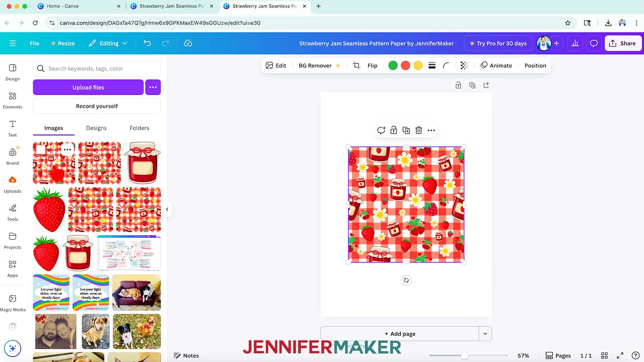The image size is (644, 362).
Task: Open the help question mark
Action: (635, 355)
